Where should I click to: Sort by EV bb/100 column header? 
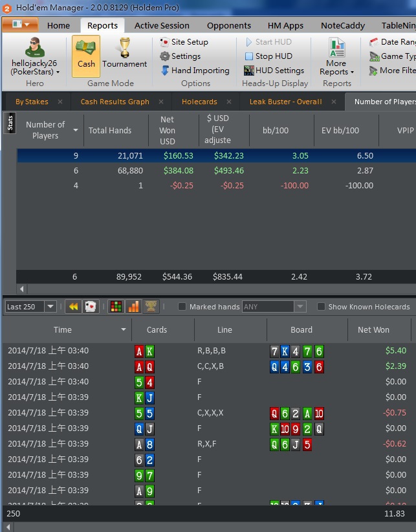point(347,130)
